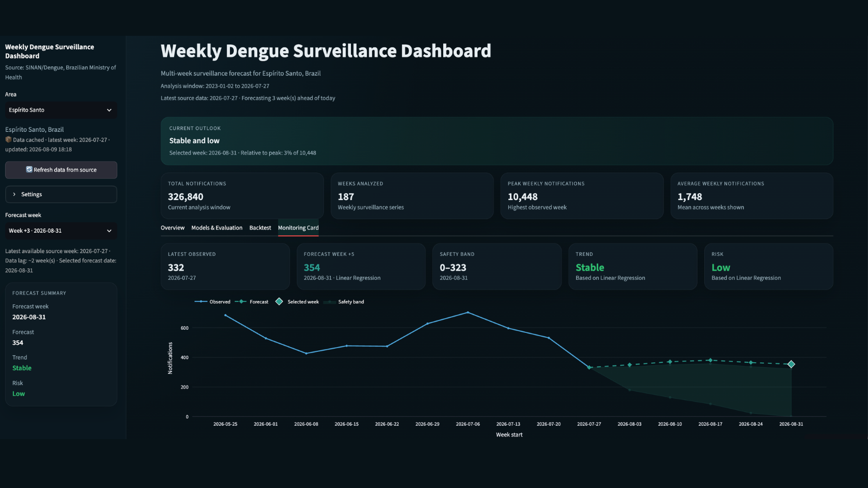868x488 pixels.
Task: Click the x-axis label 2026-07-27
Action: pyautogui.click(x=589, y=424)
